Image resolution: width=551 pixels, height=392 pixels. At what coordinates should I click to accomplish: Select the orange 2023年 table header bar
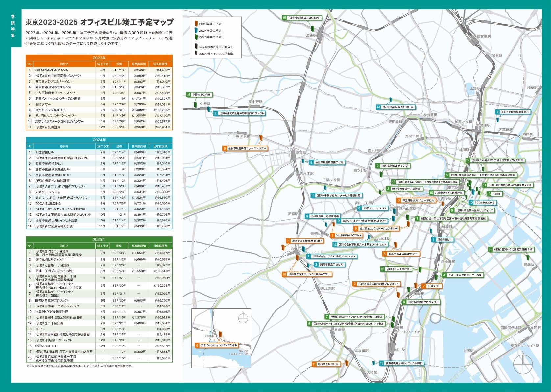(99, 58)
